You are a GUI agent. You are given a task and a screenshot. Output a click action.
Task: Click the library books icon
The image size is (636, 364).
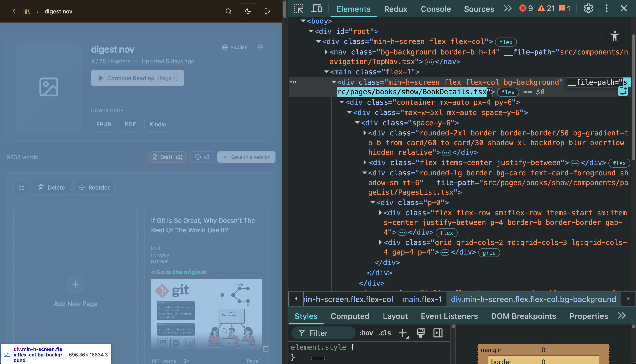[x=26, y=11]
